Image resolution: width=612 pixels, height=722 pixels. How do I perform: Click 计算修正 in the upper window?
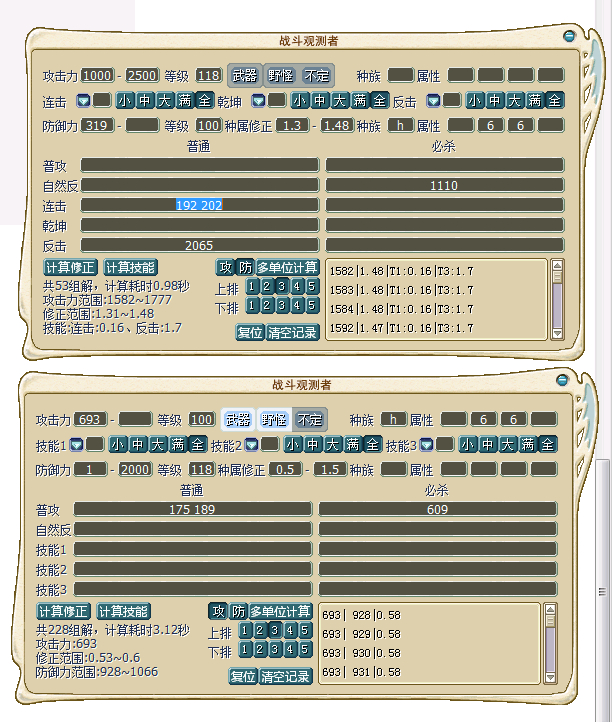tap(70, 268)
